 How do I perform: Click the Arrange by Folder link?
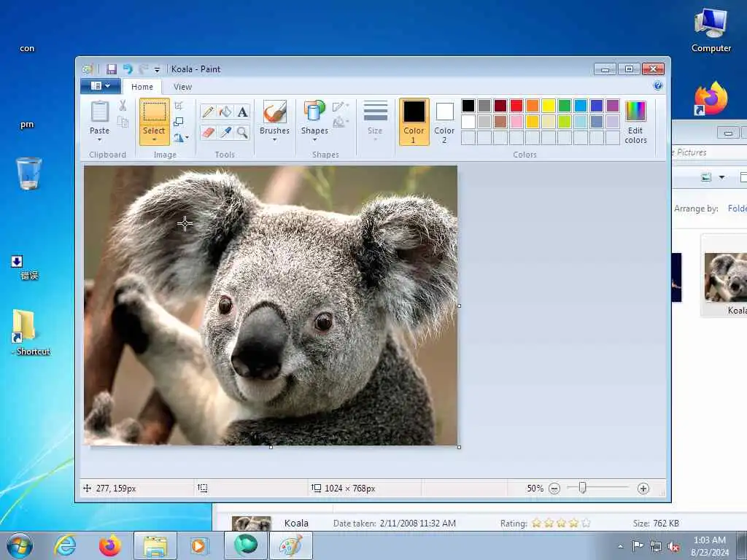click(x=737, y=209)
